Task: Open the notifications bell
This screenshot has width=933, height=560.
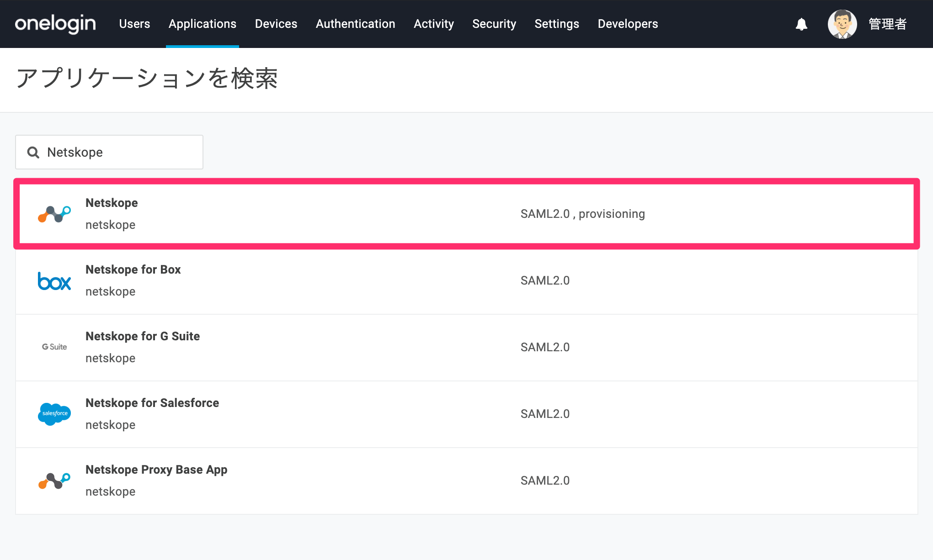Action: (x=801, y=24)
